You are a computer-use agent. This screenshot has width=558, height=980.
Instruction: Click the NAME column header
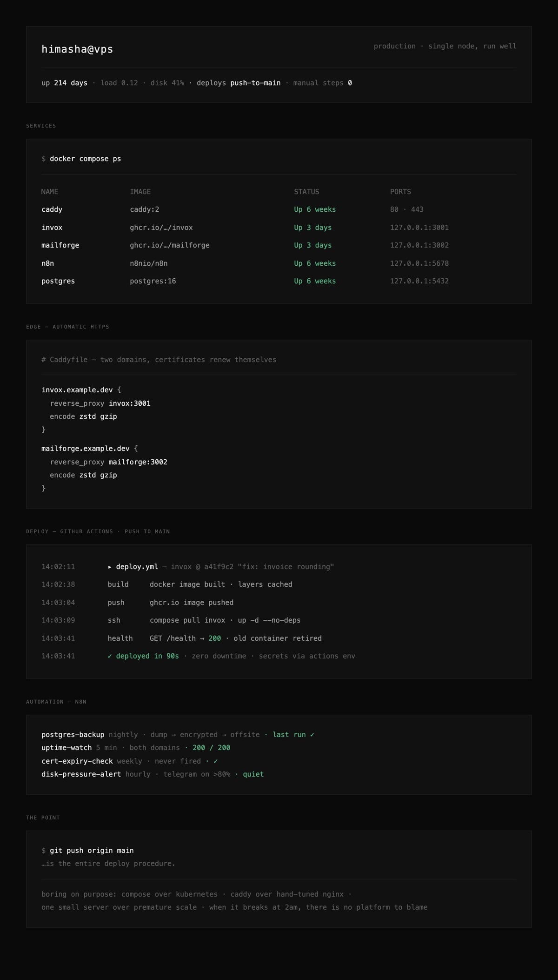(x=50, y=192)
